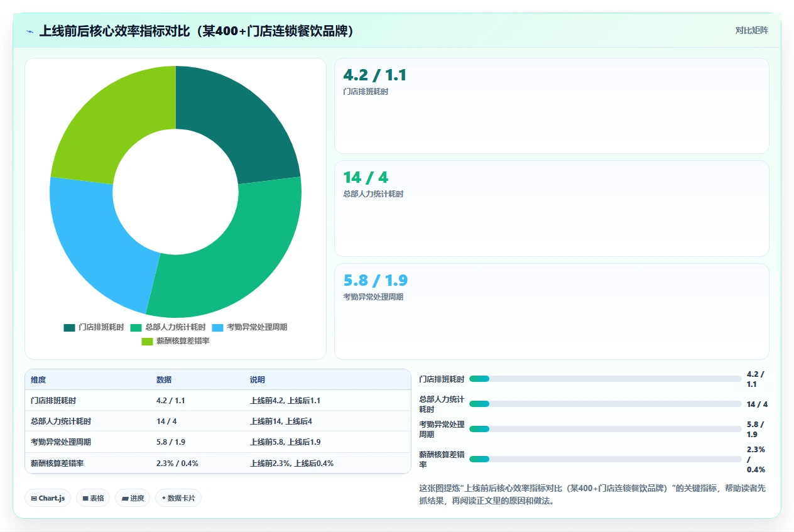
Task: Click the sparkle icon in 数据卡片 chip
Action: [164, 498]
